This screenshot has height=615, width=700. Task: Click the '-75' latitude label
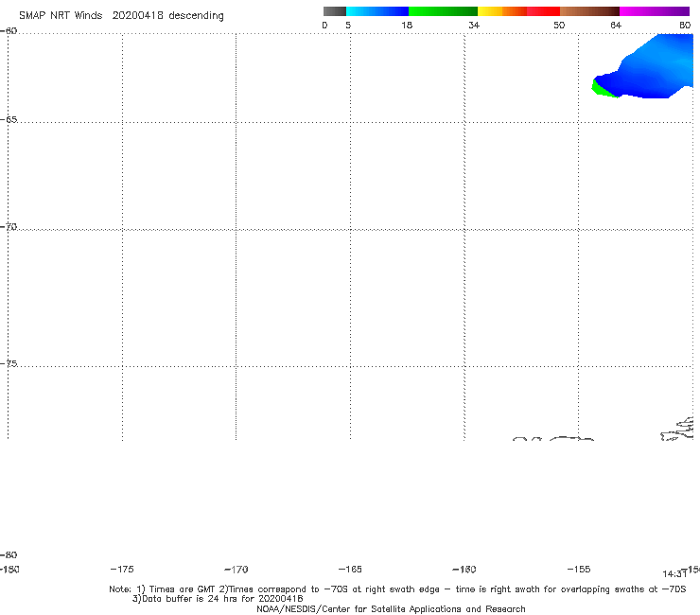[x=9, y=363]
